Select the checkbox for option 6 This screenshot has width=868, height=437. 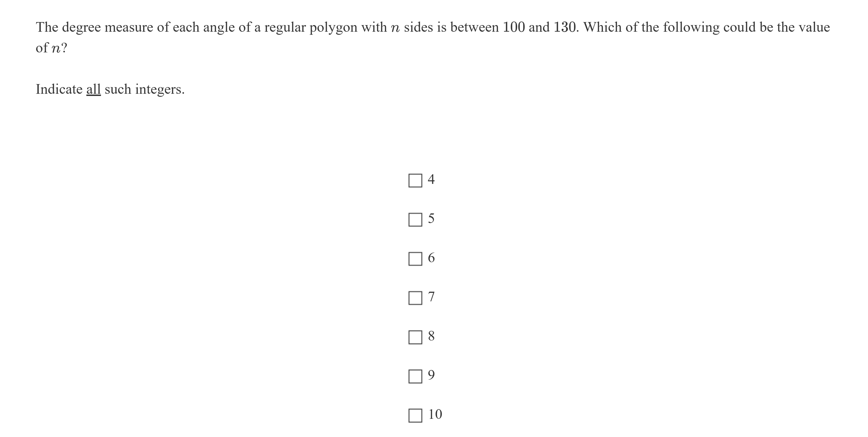point(415,259)
